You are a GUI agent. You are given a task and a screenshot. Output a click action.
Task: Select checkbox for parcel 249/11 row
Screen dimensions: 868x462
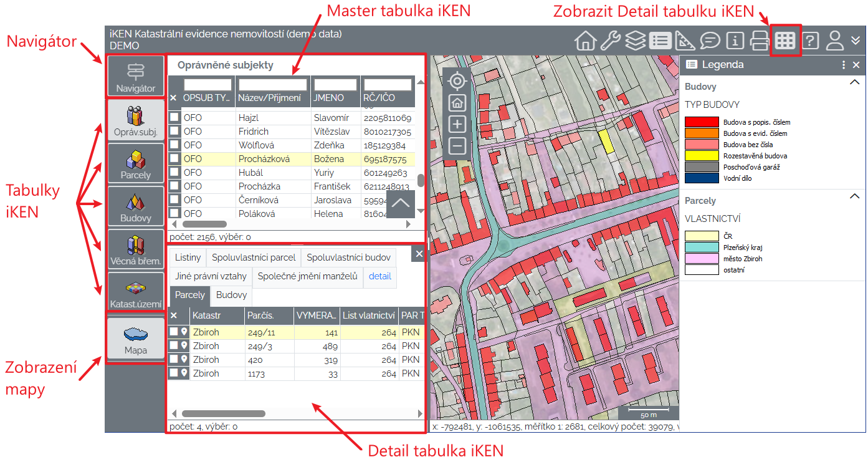click(x=174, y=332)
